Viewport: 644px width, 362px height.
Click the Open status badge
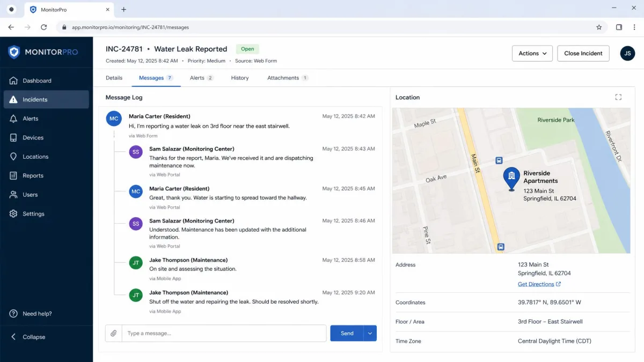247,49
